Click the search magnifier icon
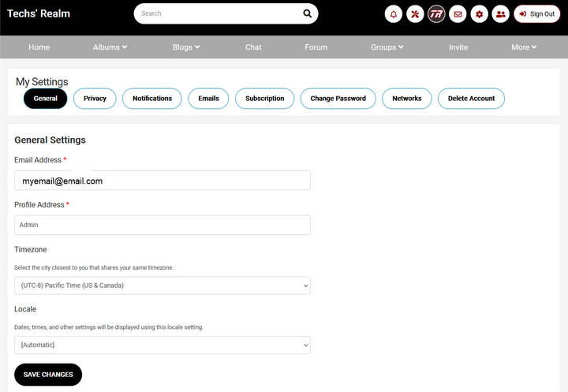This screenshot has width=568, height=392. pyautogui.click(x=307, y=13)
